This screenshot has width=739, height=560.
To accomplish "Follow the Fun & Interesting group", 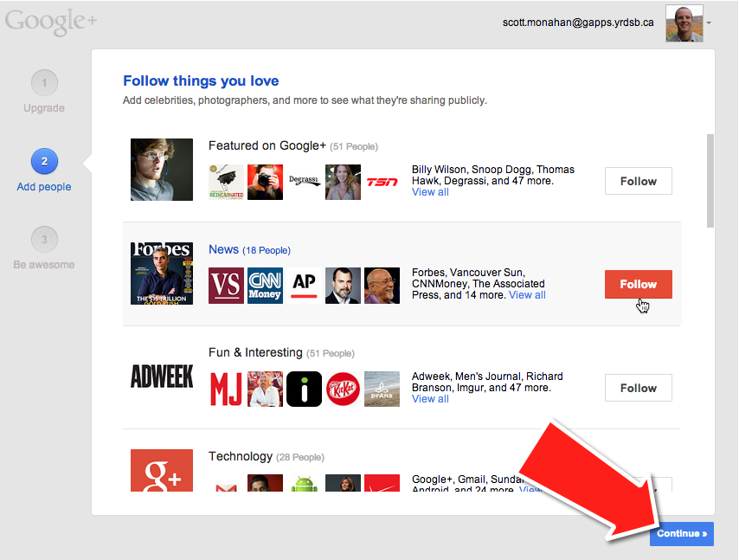I will (638, 388).
